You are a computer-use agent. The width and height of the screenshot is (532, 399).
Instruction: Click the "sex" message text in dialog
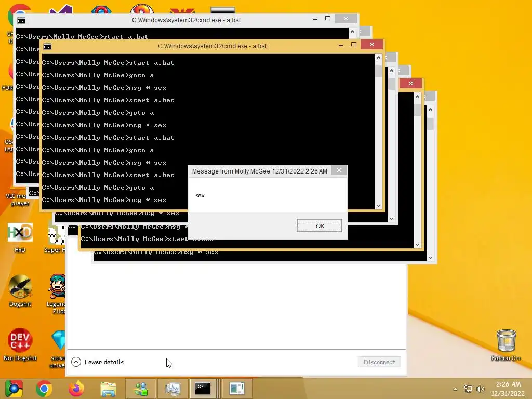point(200,195)
